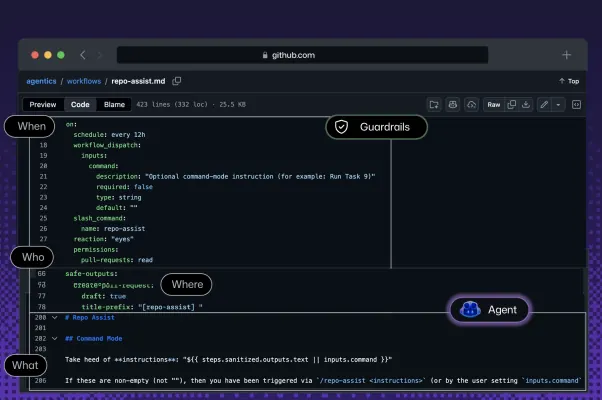This screenshot has height=400, width=602.
Task: Click the padlock icon in the address bar
Action: 265,55
